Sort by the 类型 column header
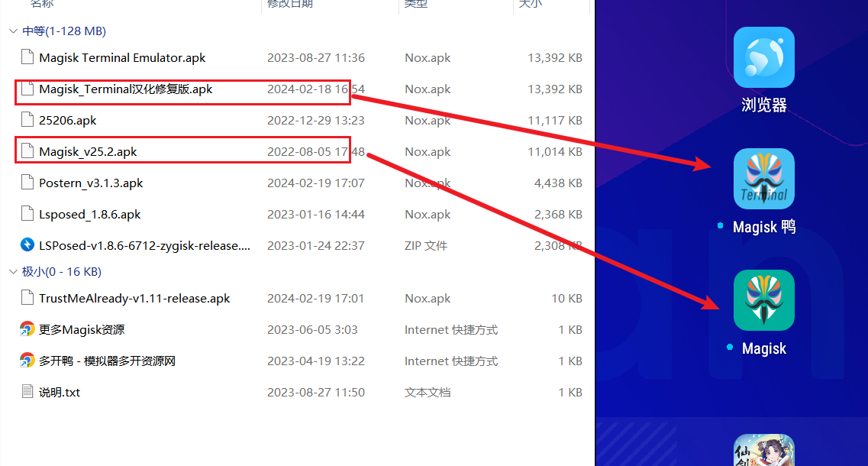Image resolution: width=868 pixels, height=466 pixels. [x=416, y=3]
